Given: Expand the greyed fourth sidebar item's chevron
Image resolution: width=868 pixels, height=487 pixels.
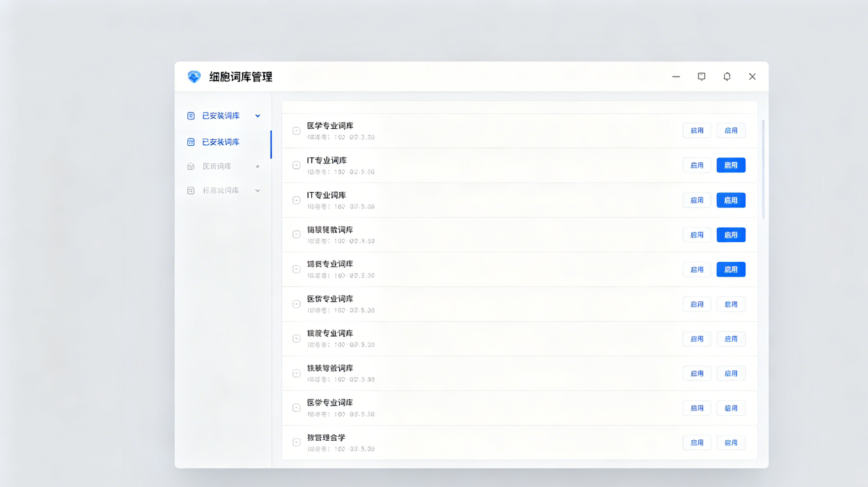Looking at the screenshot, I should 258,191.
